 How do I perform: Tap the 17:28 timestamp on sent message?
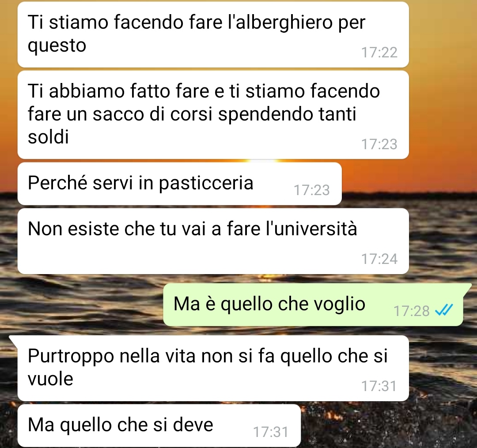(411, 311)
